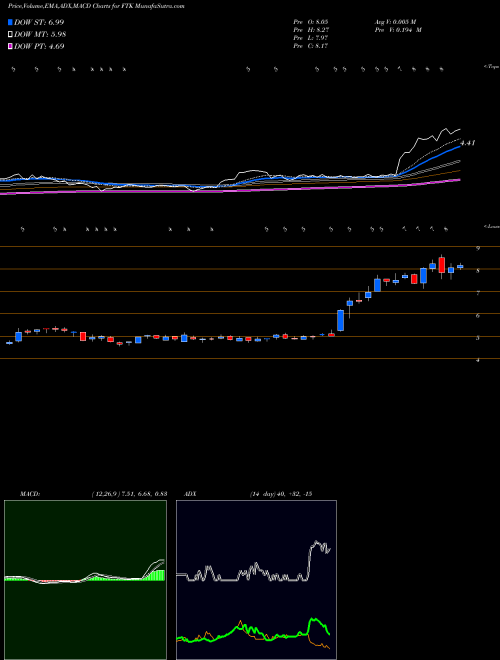Click the blue DOW ST legend swatch

[10, 22]
